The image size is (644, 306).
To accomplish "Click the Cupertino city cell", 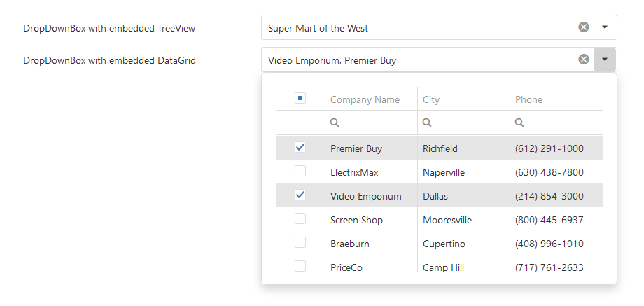I will point(444,244).
